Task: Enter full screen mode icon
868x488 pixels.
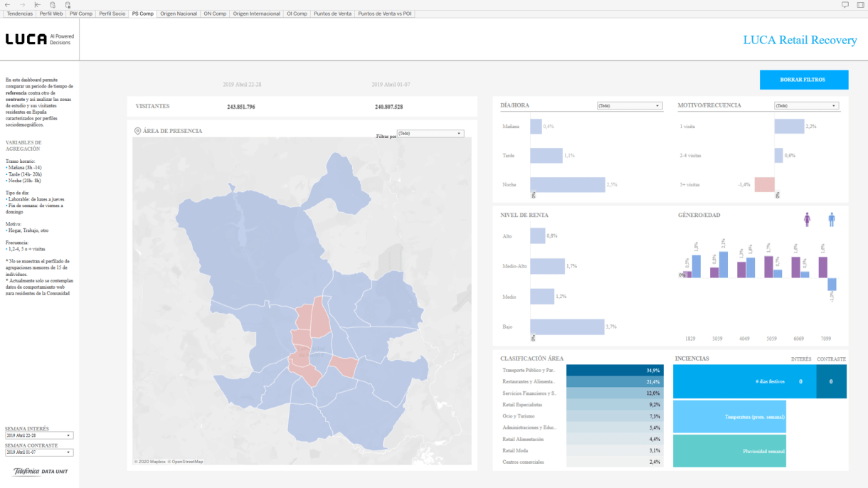Action: coord(860,4)
